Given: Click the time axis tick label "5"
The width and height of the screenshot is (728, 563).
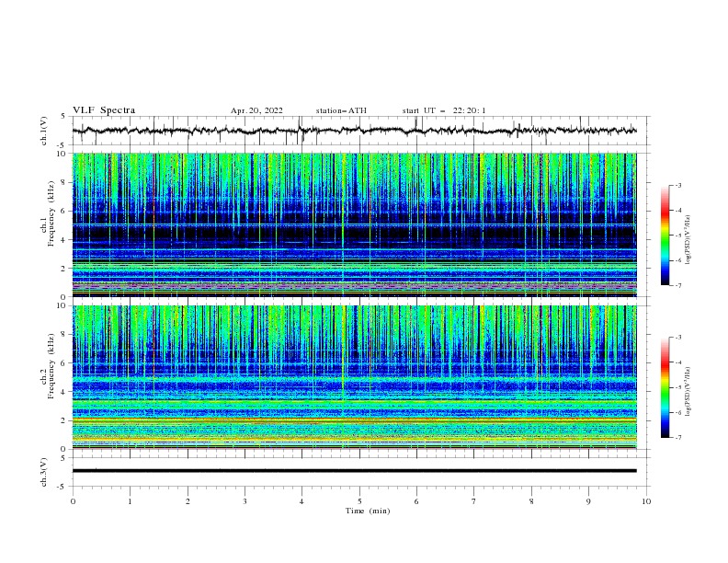Looking at the screenshot, I should (359, 501).
